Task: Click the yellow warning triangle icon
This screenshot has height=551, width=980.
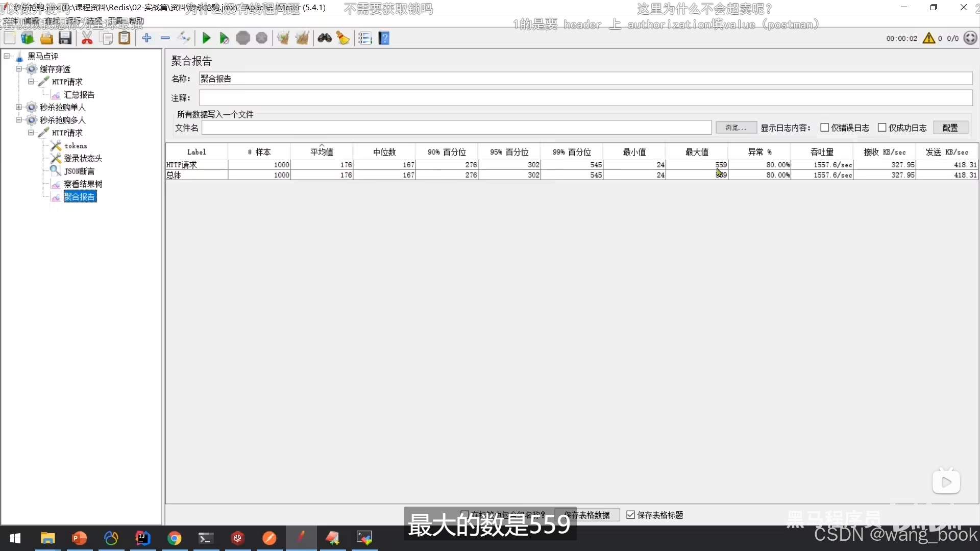Action: pyautogui.click(x=929, y=38)
